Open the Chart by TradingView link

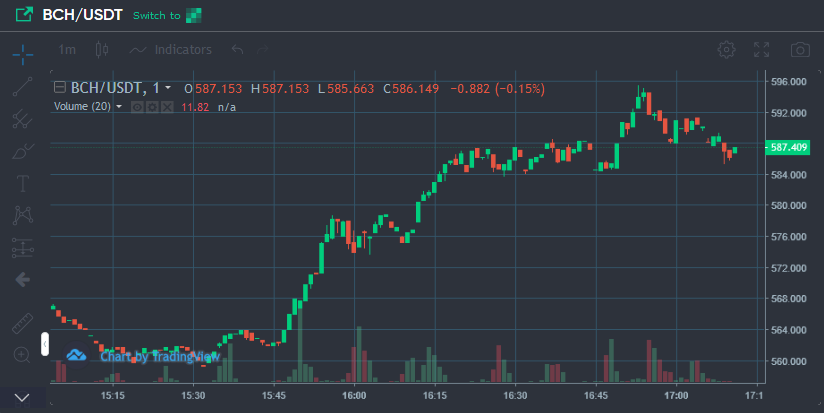[x=160, y=357]
